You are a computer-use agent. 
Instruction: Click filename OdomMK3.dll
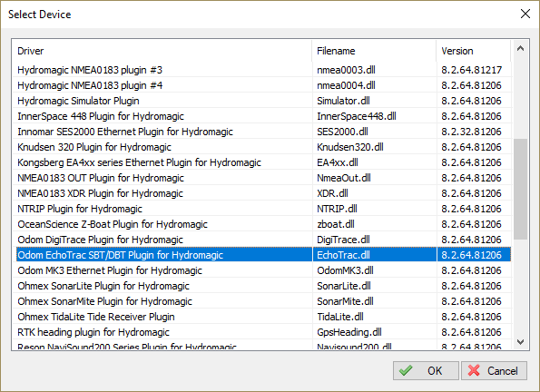pos(345,270)
